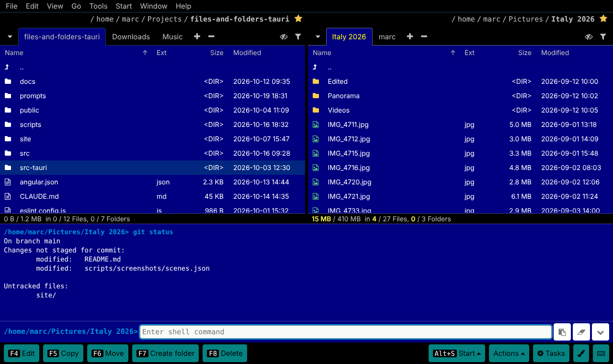Open the File menu
The image size is (613, 364).
[11, 6]
